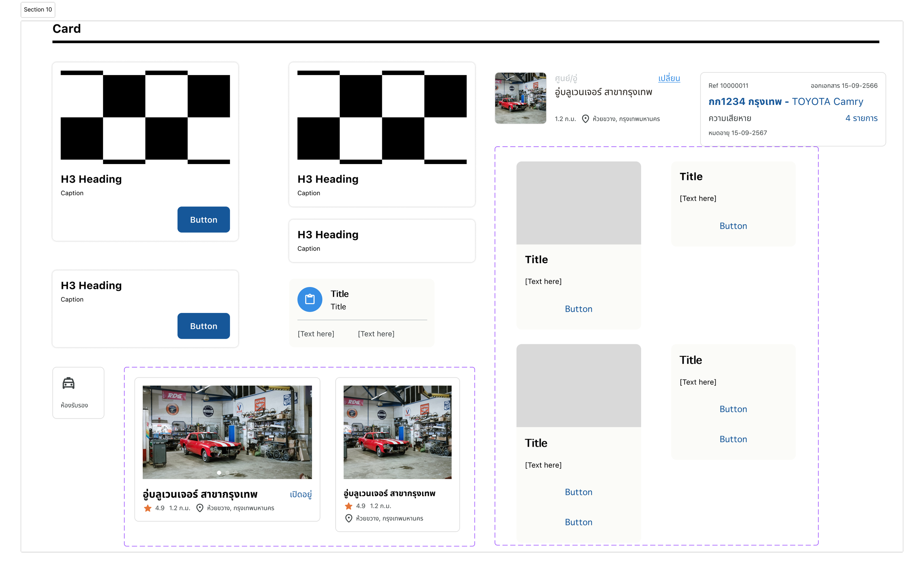Click the text Button in the upper gray-image Title card
The image size is (924, 573).
tap(578, 309)
